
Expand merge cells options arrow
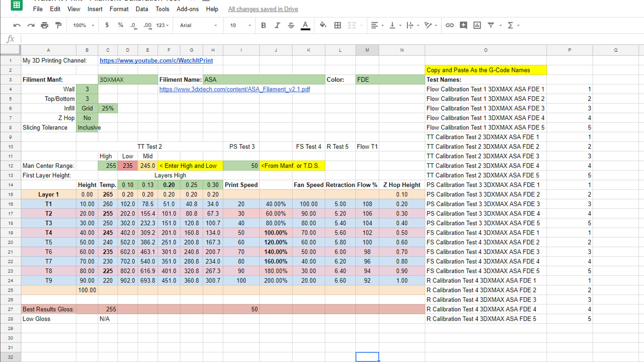tap(362, 25)
